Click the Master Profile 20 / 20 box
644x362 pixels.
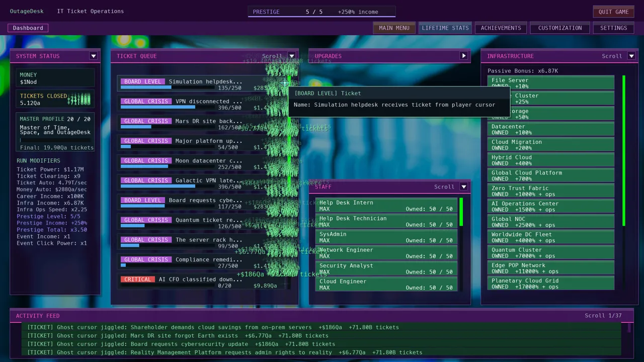(x=55, y=133)
